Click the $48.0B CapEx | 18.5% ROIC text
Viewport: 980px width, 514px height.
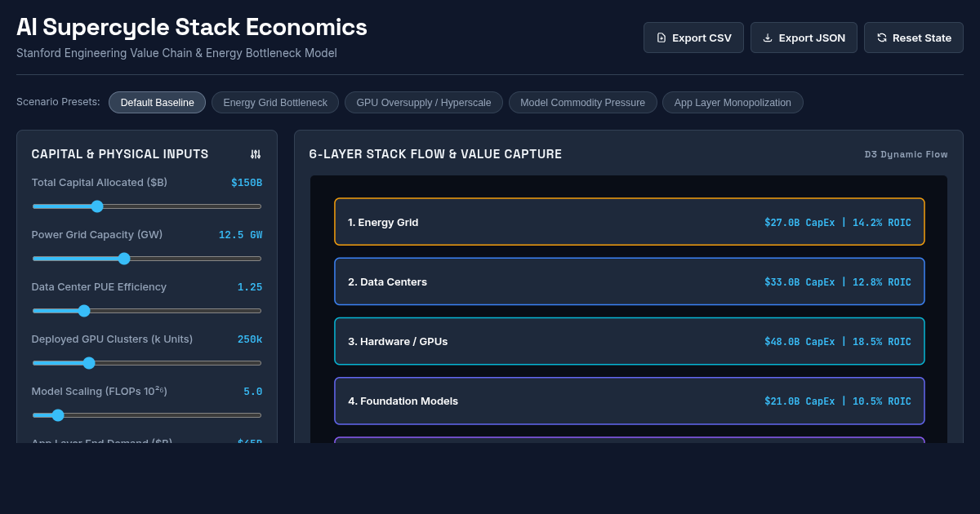pyautogui.click(x=838, y=342)
